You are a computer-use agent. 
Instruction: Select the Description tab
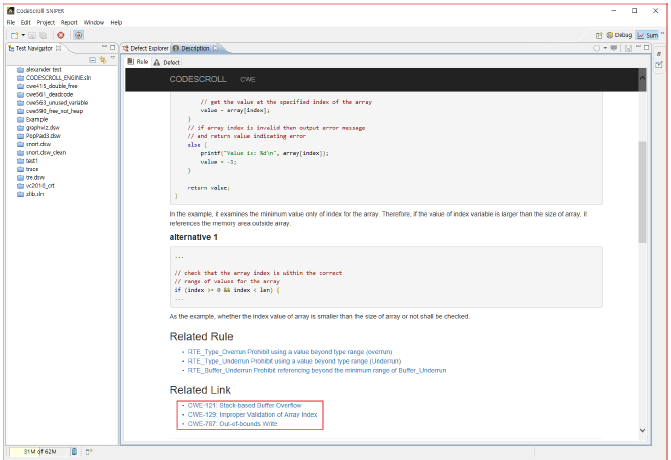[192, 48]
